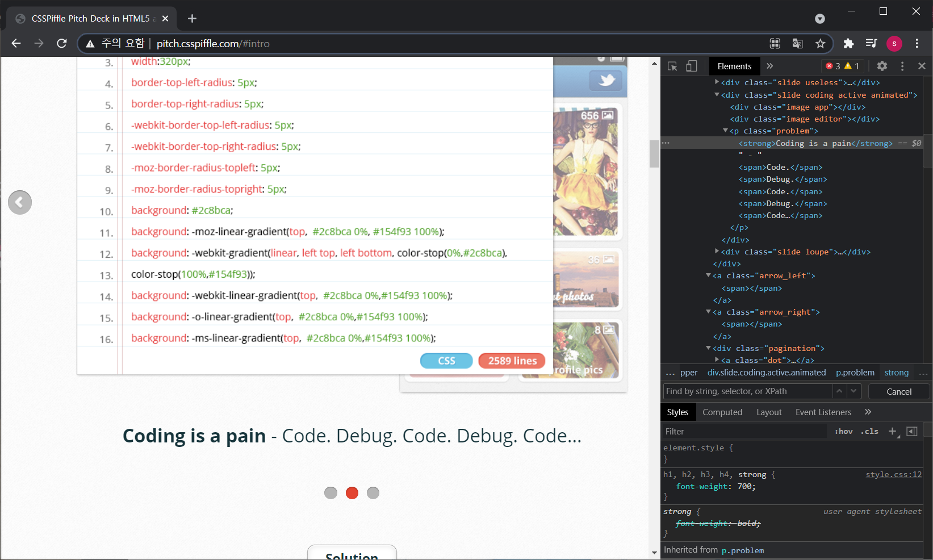Click the Cancel button in the search bar
The height and width of the screenshot is (560, 933).
[x=898, y=391]
